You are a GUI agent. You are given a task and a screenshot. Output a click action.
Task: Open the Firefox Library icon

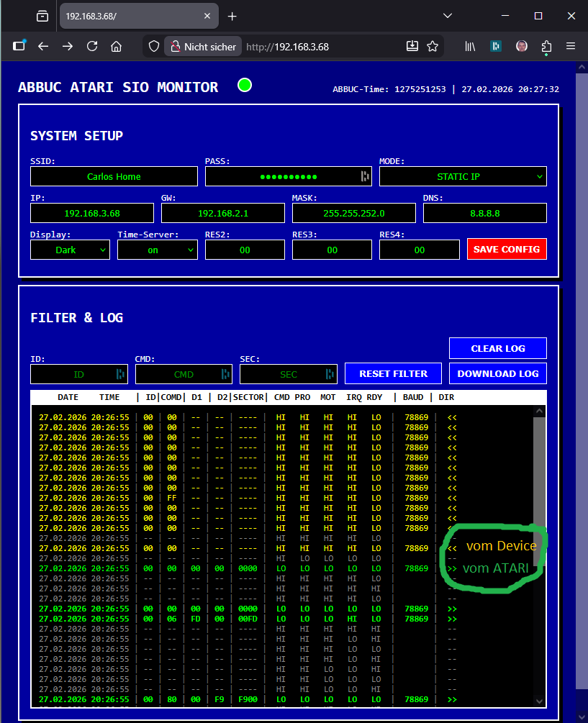[x=469, y=46]
